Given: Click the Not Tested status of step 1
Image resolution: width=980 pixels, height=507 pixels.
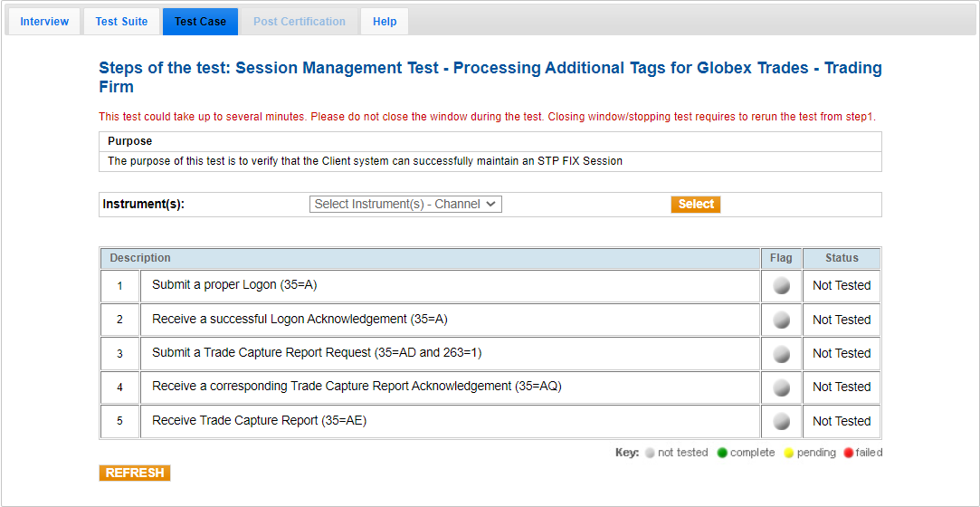Looking at the screenshot, I should tap(842, 285).
